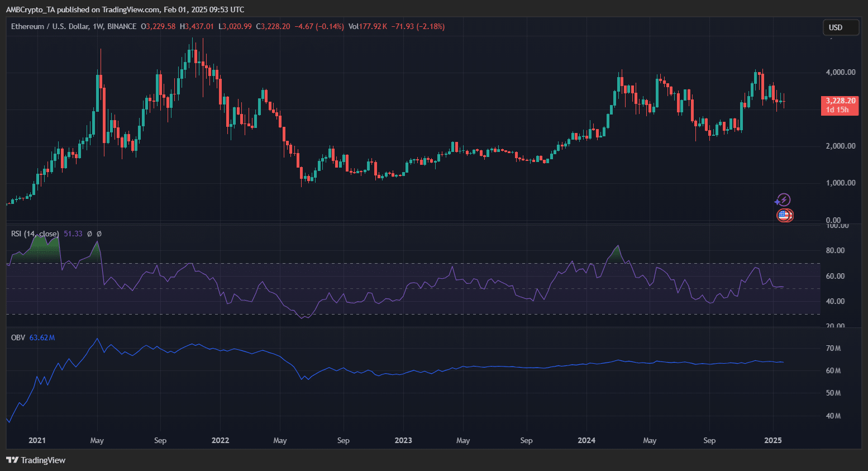Open the USD currency selector
This screenshot has height=471, width=868.
coord(840,27)
